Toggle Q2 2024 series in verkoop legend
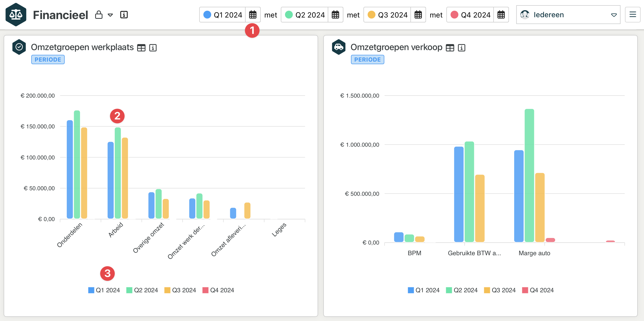 click(x=462, y=290)
